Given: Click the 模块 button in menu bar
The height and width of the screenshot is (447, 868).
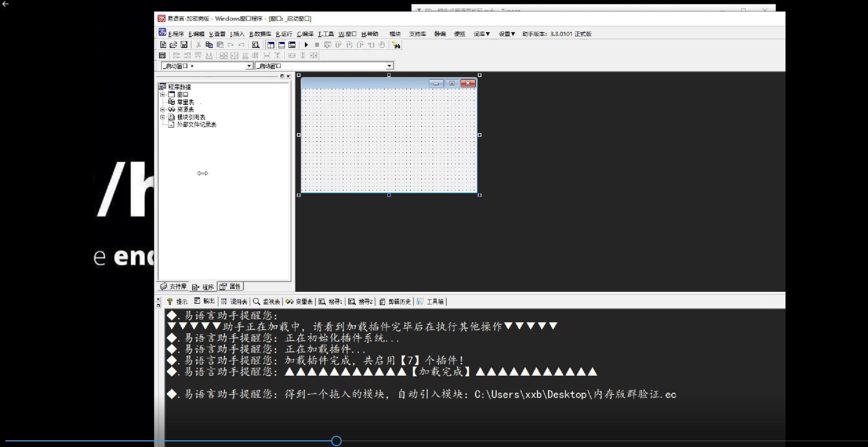Looking at the screenshot, I should point(395,34).
